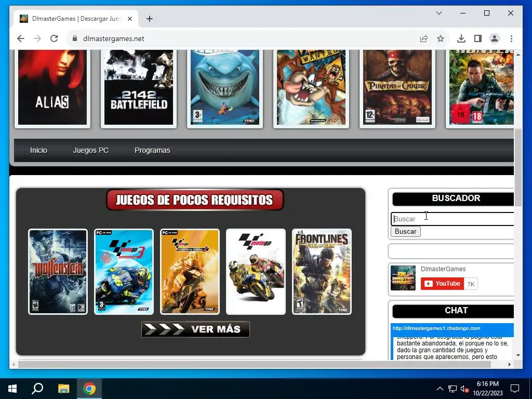Image resolution: width=532 pixels, height=399 pixels.
Task: Open the Chrome three-dot menu
Action: [511, 38]
